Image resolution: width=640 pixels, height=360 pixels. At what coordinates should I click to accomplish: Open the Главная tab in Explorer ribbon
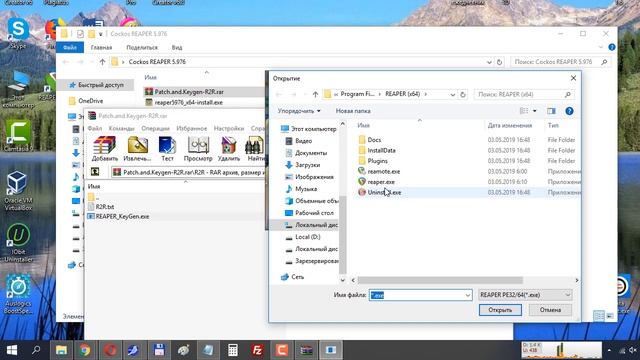(101, 47)
